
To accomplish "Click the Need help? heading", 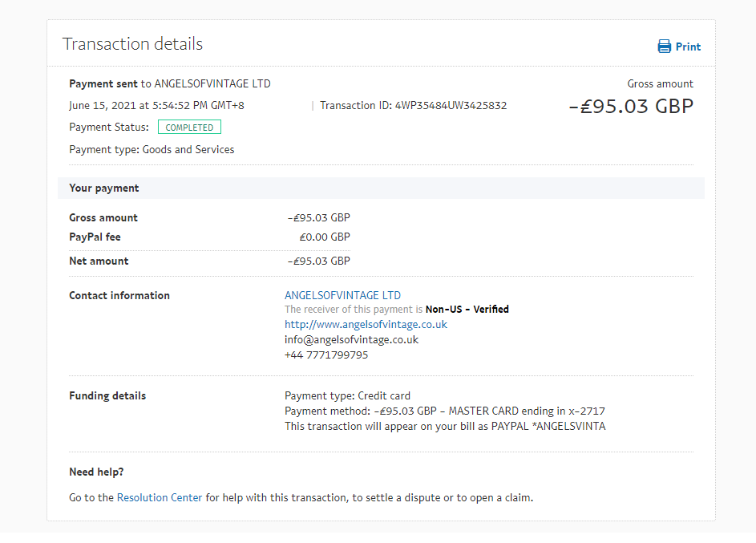I will pos(96,472).
